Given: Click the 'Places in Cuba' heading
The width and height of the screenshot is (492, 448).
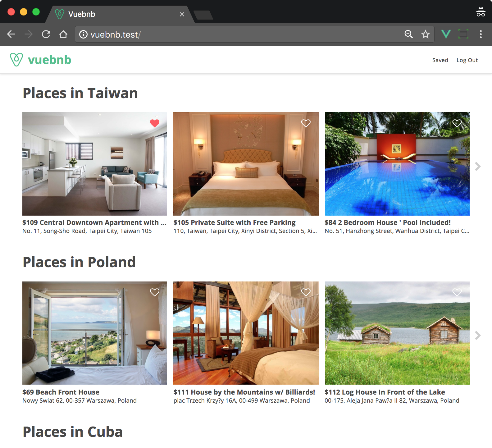Looking at the screenshot, I should tap(73, 432).
